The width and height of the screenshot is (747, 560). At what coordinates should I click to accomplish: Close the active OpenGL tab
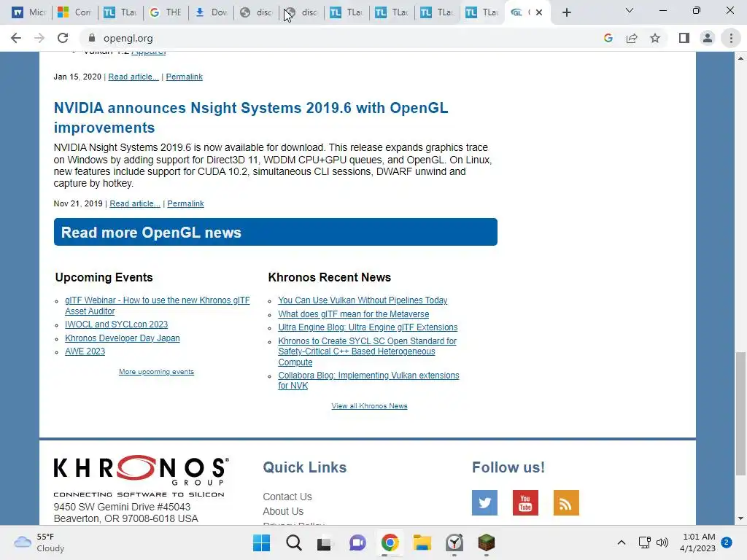click(x=539, y=12)
